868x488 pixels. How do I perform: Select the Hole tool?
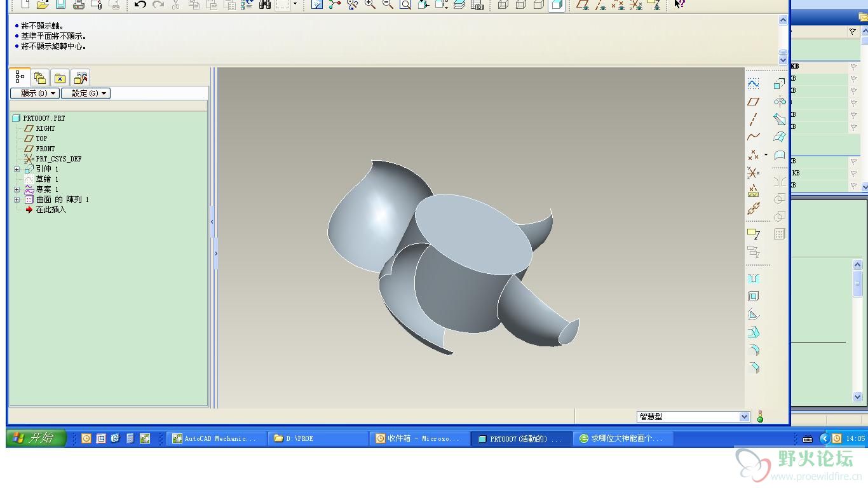tap(754, 278)
